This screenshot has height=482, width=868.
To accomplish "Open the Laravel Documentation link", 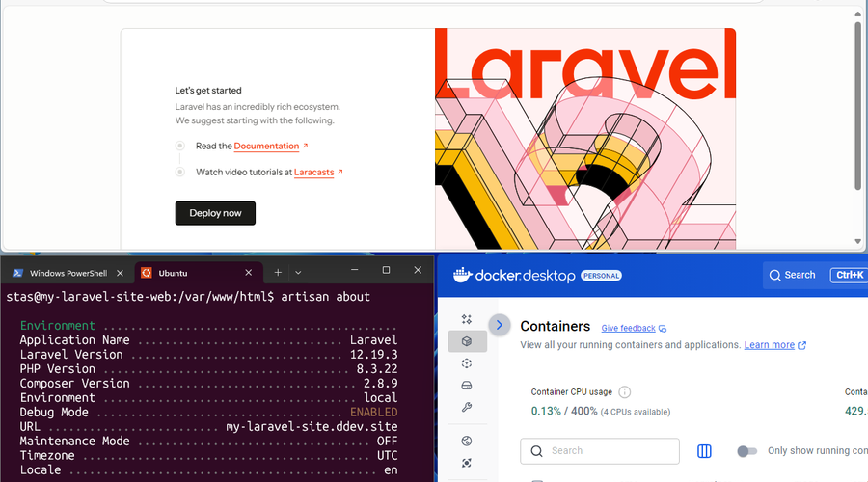I will (266, 147).
